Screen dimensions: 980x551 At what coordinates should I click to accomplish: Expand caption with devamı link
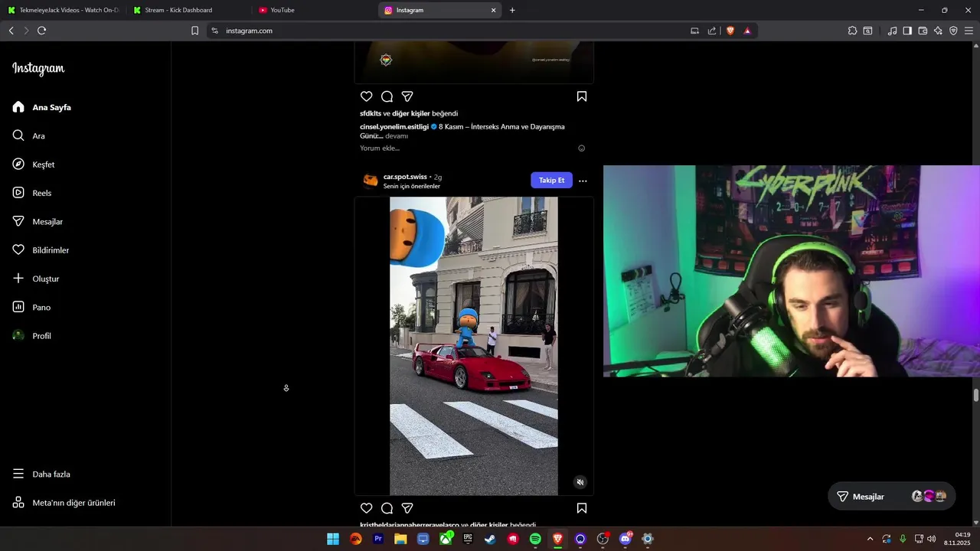397,135
